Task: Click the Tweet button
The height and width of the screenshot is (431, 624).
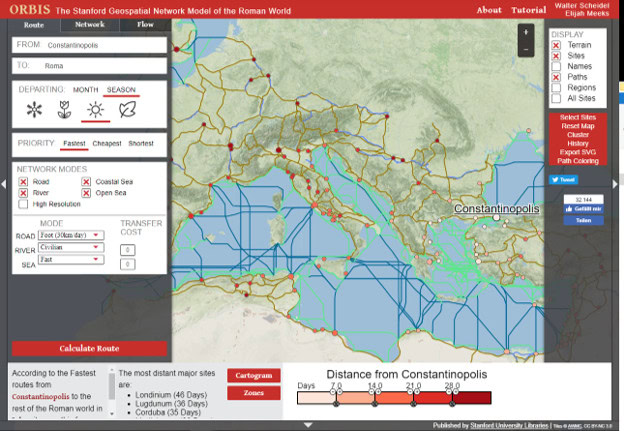Action: click(564, 179)
